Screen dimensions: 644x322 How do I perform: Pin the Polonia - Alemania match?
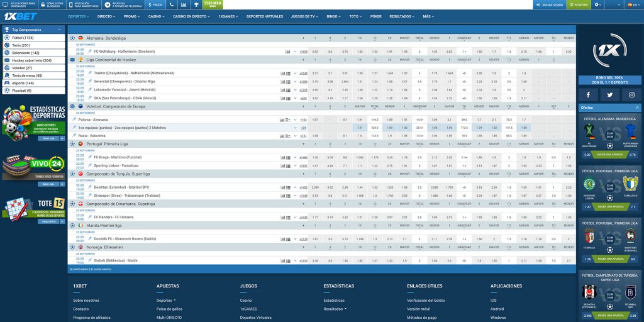(74, 119)
